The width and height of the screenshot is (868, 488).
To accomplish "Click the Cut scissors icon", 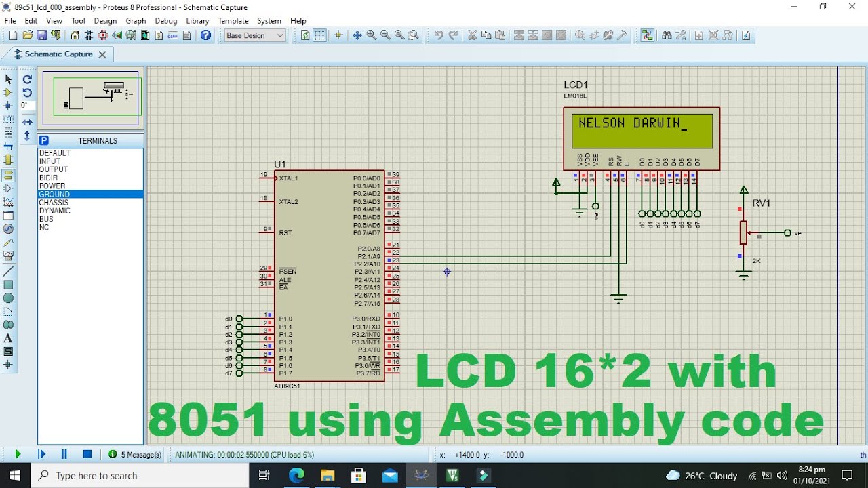I will pyautogui.click(x=472, y=35).
